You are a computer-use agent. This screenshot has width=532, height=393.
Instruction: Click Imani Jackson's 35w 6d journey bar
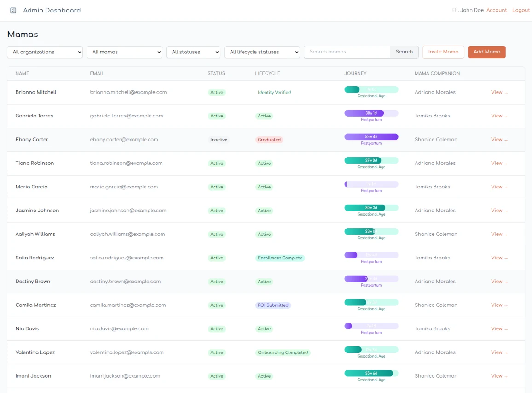371,373
